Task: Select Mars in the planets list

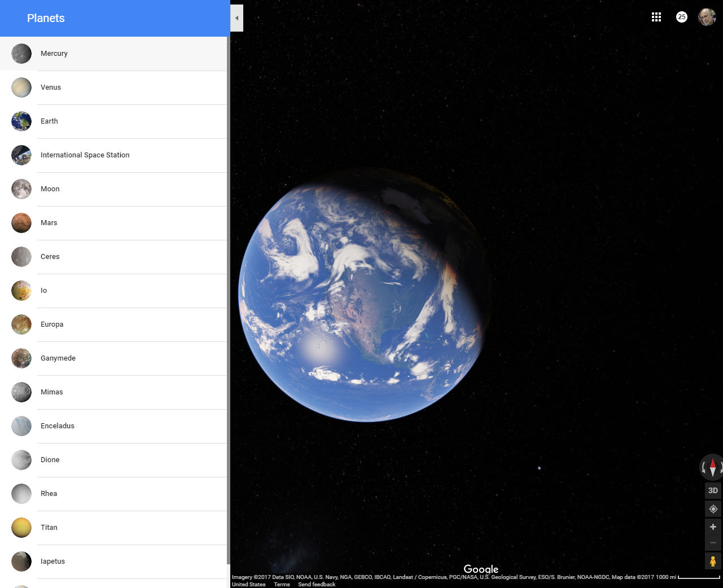Action: pyautogui.click(x=49, y=223)
